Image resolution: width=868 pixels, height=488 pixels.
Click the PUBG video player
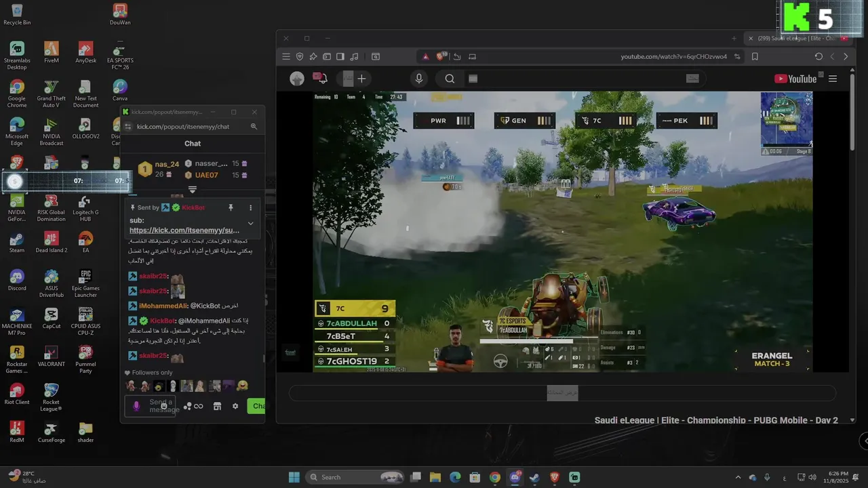[562, 231]
